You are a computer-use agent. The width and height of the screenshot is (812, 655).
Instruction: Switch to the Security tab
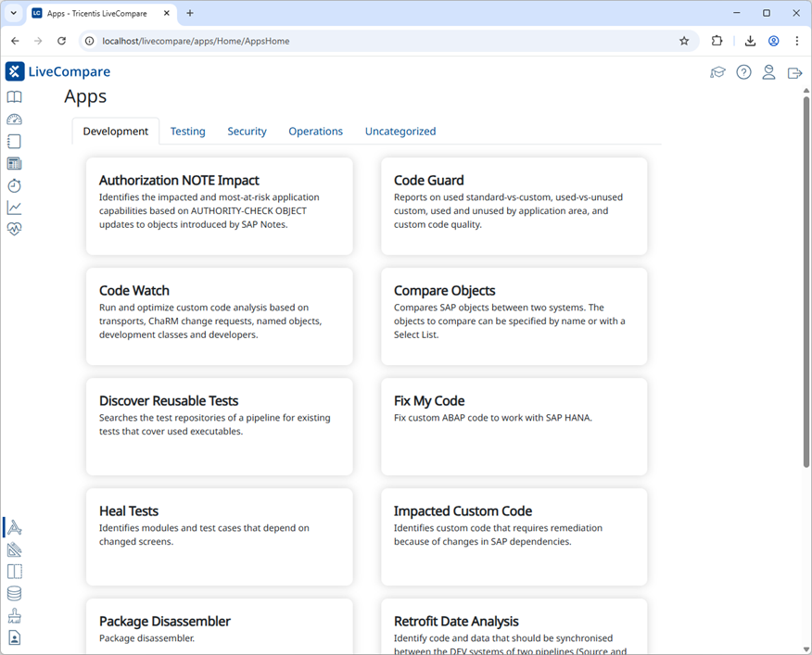point(247,132)
